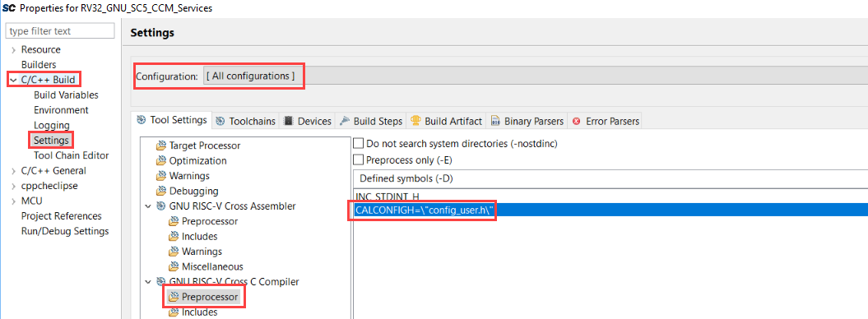Viewport: 868px width, 319px height.
Task: Click the Target Processor folder icon
Action: [x=161, y=146]
